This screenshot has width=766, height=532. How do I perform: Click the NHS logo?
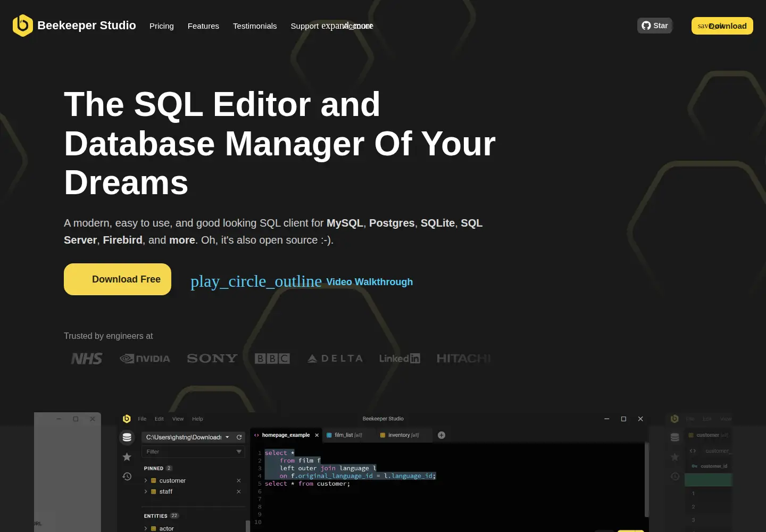point(87,359)
